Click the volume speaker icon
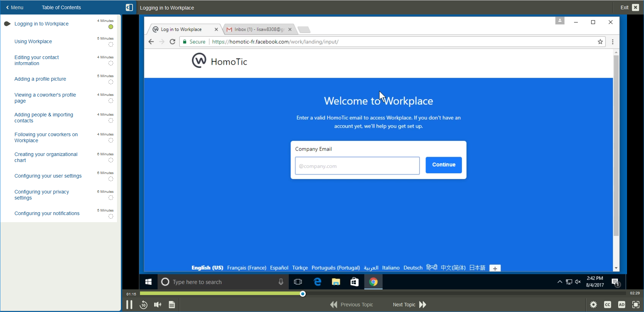The width and height of the screenshot is (644, 312). tap(158, 305)
